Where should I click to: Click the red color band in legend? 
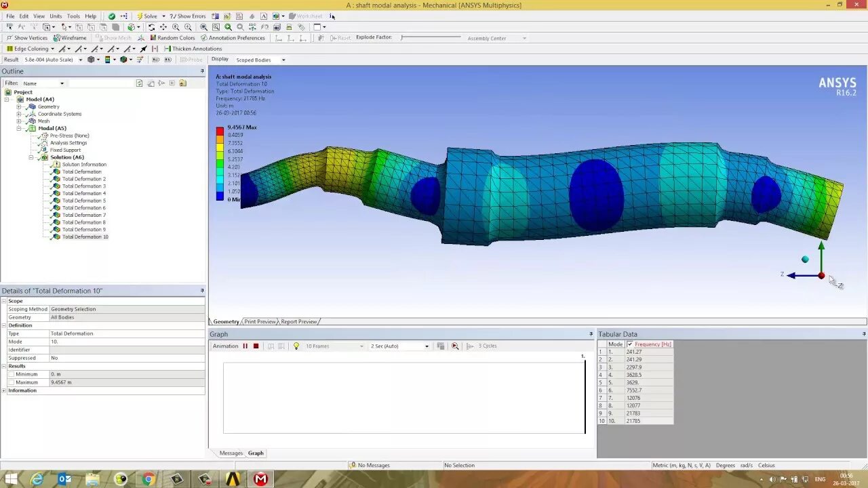[x=220, y=131]
